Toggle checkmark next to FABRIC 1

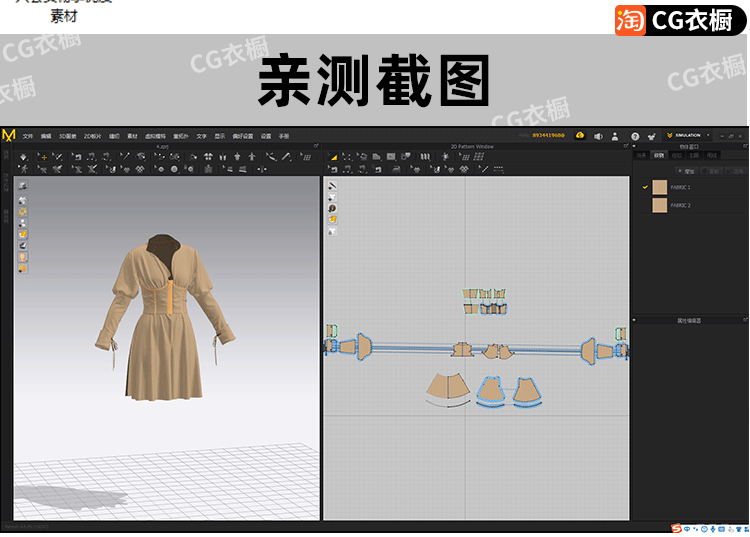[645, 187]
